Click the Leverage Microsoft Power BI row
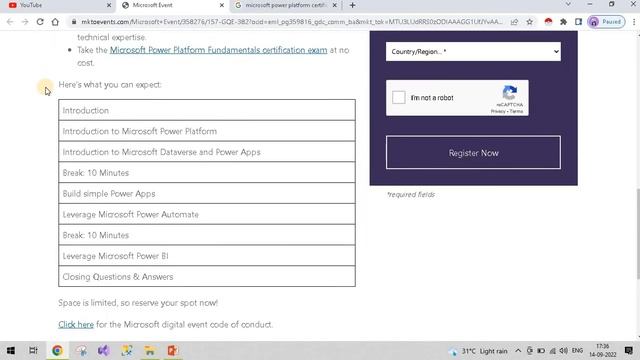This screenshot has height=360, width=640. coord(207,256)
